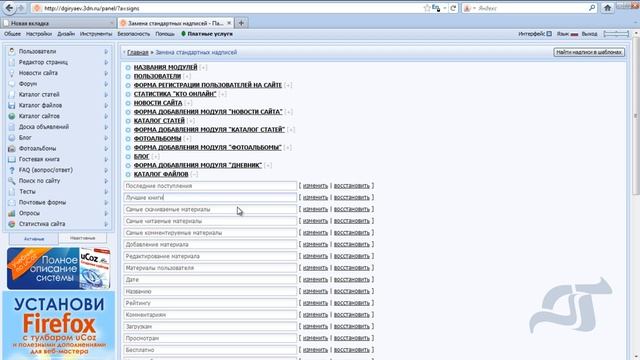Expand КАТАЛОГ СТАТЕЙ plus sign
Screen dimensions: 640x360
(191, 121)
